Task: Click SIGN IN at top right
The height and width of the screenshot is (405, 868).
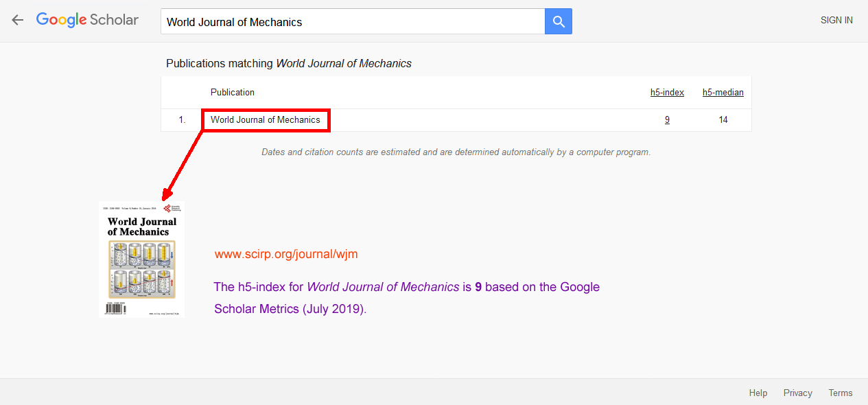Action: [x=836, y=20]
